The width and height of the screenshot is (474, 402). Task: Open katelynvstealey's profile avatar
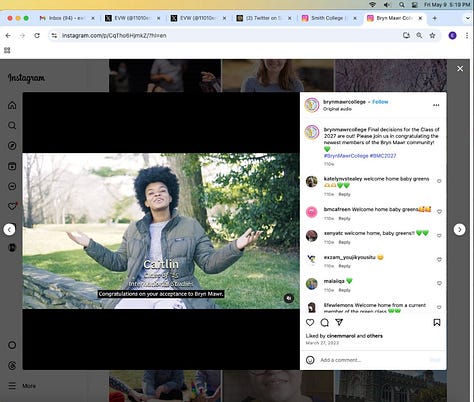click(x=312, y=182)
